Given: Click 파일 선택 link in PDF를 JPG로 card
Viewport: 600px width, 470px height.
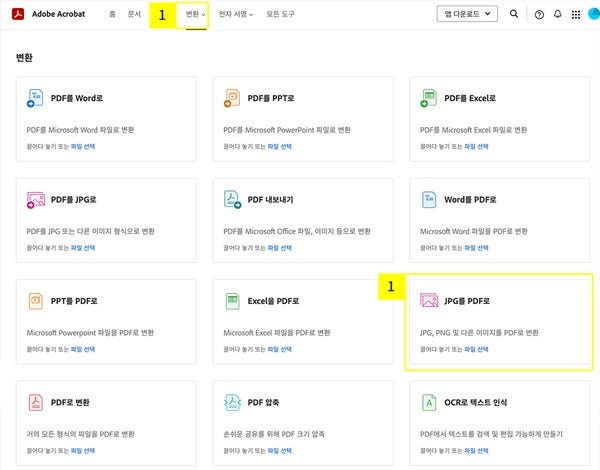Looking at the screenshot, I should coord(83,248).
